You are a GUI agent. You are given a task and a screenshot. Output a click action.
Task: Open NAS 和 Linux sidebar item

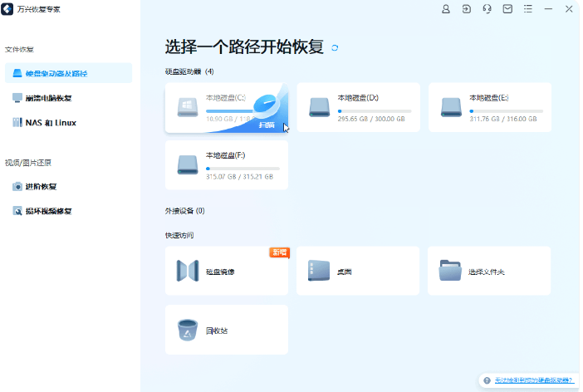point(68,122)
